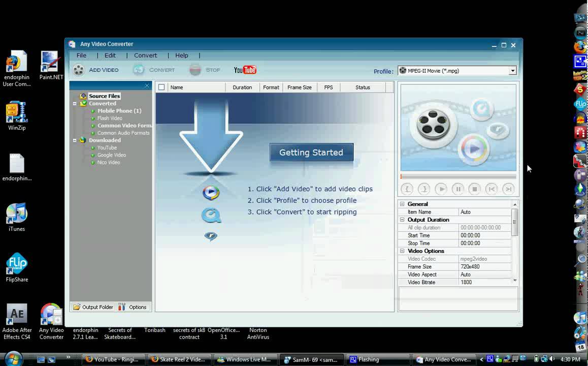The width and height of the screenshot is (588, 366).
Task: Click the FPS column header
Action: point(329,87)
